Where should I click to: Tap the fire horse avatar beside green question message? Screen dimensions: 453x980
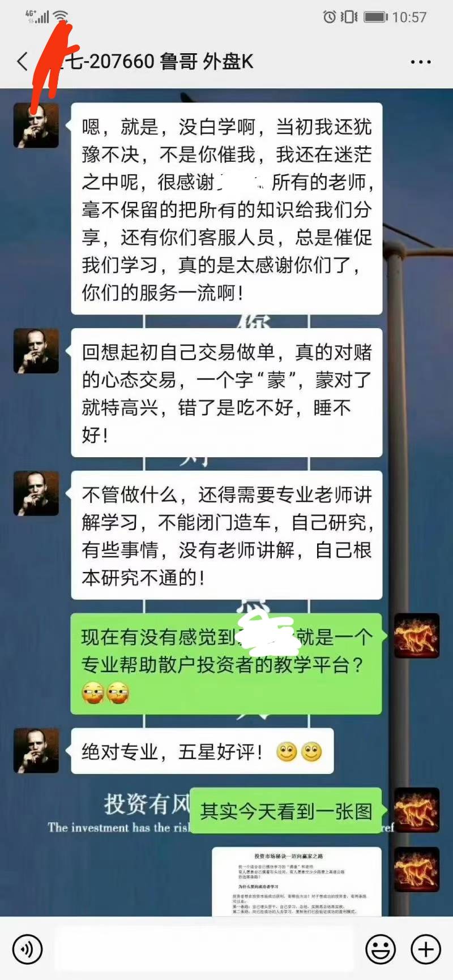point(417,635)
